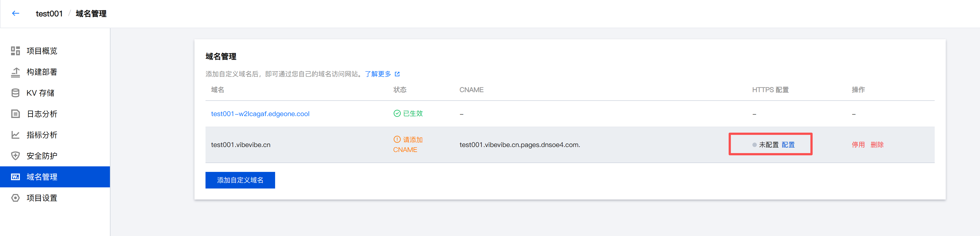Go to 项目设置 menu item
Screen dimensions: 980x236
pyautogui.click(x=42, y=198)
